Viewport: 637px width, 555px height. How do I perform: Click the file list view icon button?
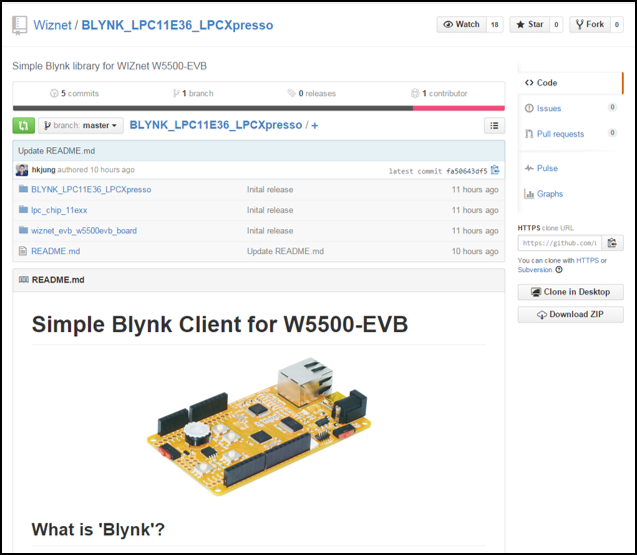pyautogui.click(x=494, y=126)
